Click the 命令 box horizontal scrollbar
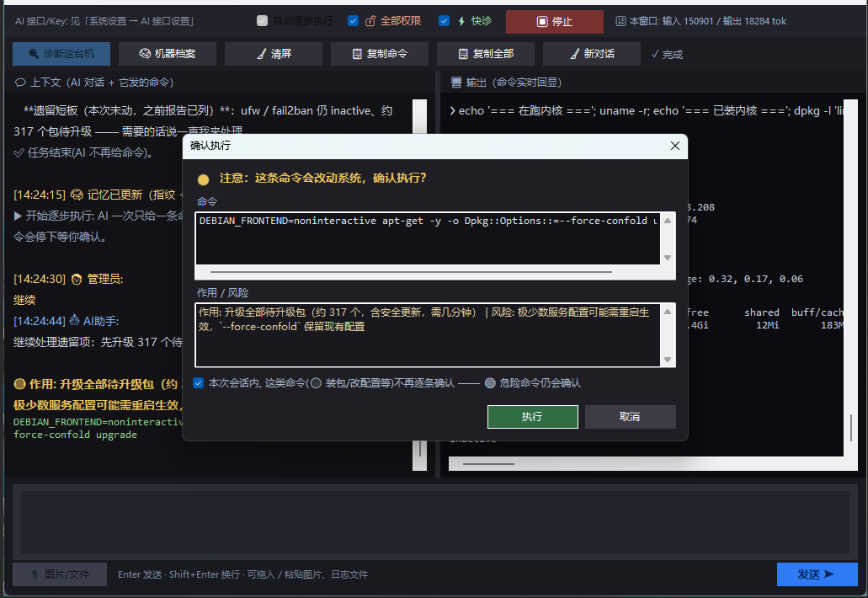868x598 pixels. (x=411, y=272)
